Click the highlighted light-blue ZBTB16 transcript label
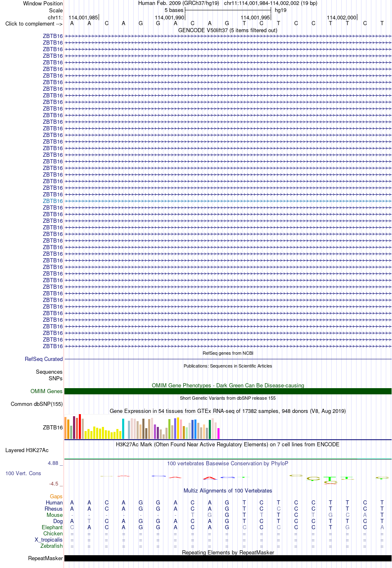This screenshot has height=568, width=392. click(x=53, y=201)
